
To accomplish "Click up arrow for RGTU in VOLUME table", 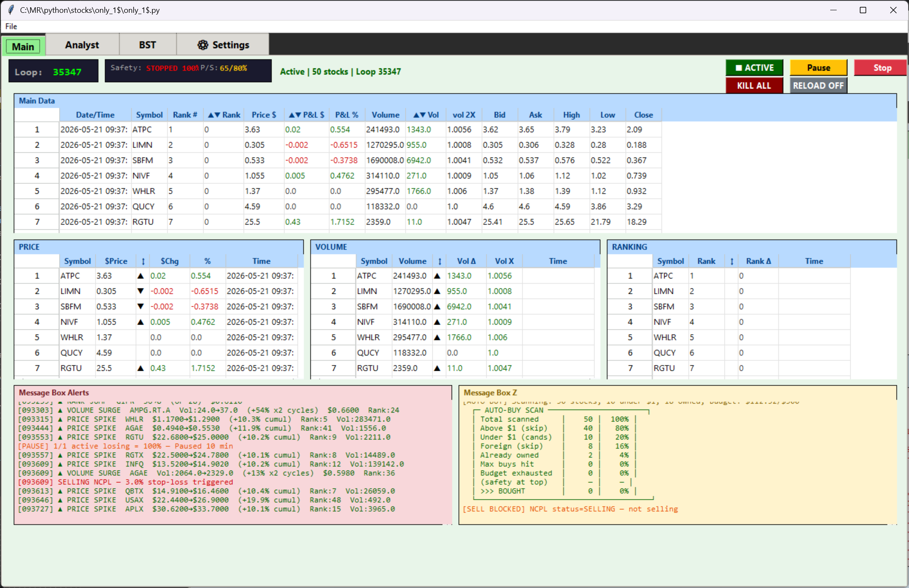I will (437, 368).
